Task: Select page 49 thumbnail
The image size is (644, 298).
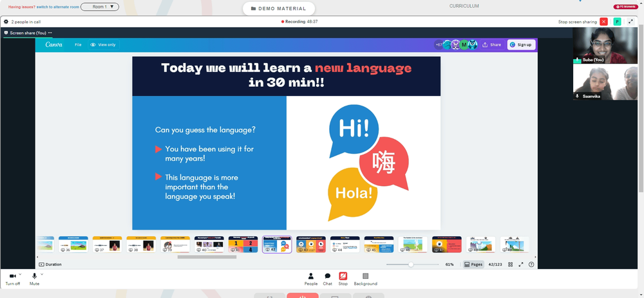Action: 515,244
